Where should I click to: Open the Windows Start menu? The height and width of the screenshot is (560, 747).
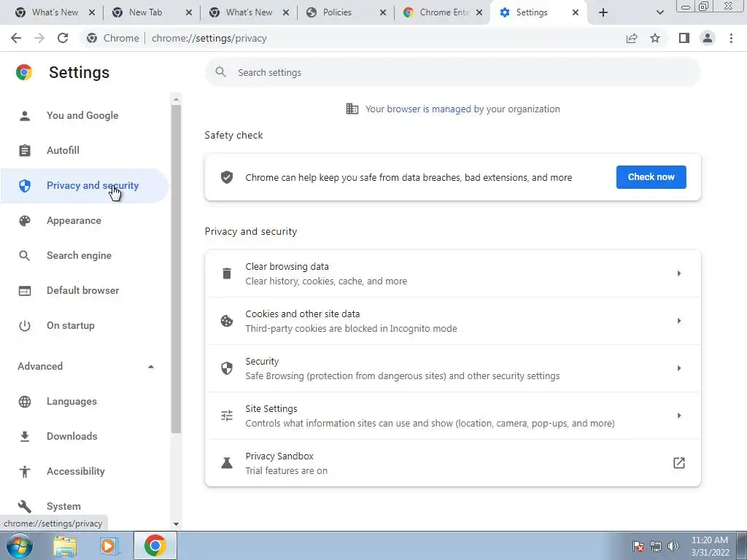pyautogui.click(x=20, y=545)
